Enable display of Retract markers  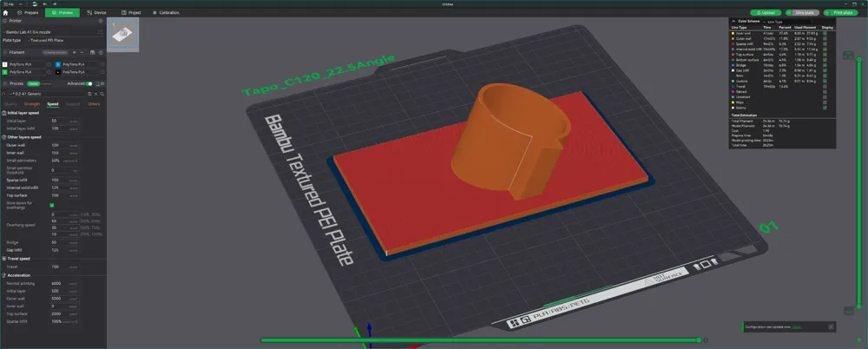click(825, 91)
